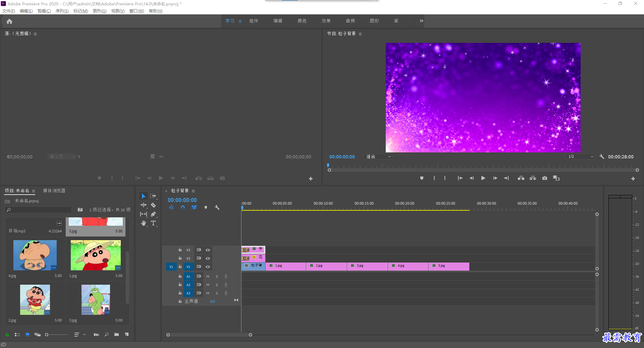Step forward one frame in program monitor

pos(495,178)
